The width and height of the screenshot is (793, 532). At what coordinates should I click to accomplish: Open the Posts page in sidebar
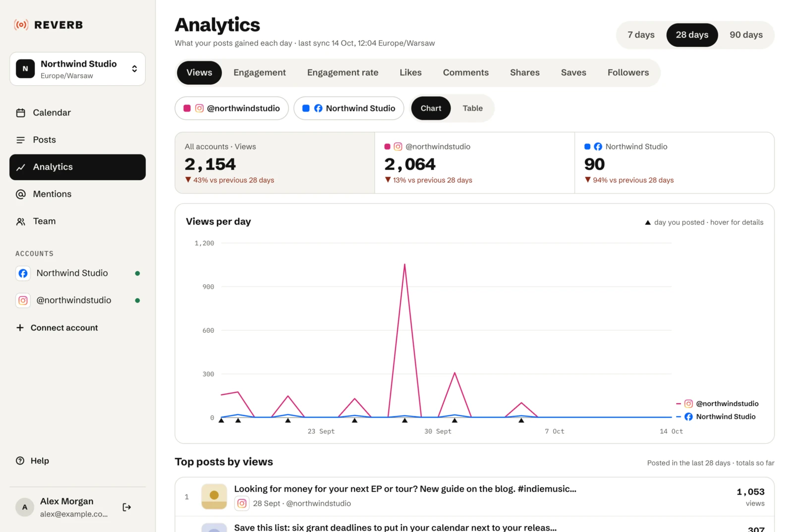(77, 140)
